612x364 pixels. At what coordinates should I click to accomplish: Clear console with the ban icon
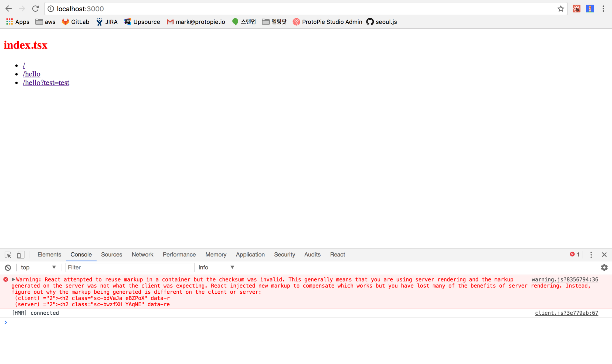click(8, 267)
